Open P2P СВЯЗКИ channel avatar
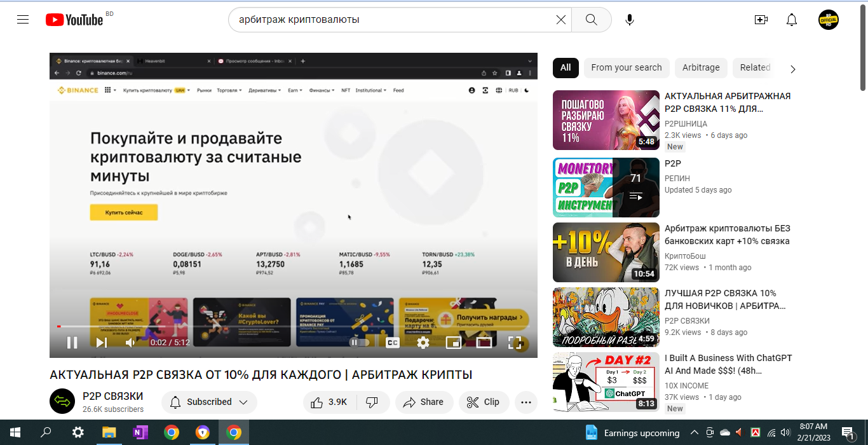 62,401
